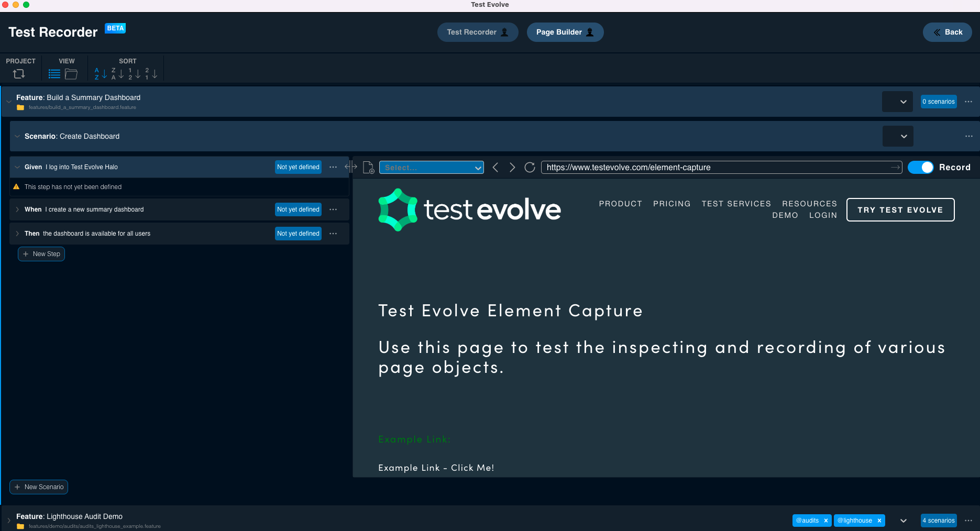980x531 pixels.
Task: Sort ascending 1 to 2
Action: tap(134, 74)
